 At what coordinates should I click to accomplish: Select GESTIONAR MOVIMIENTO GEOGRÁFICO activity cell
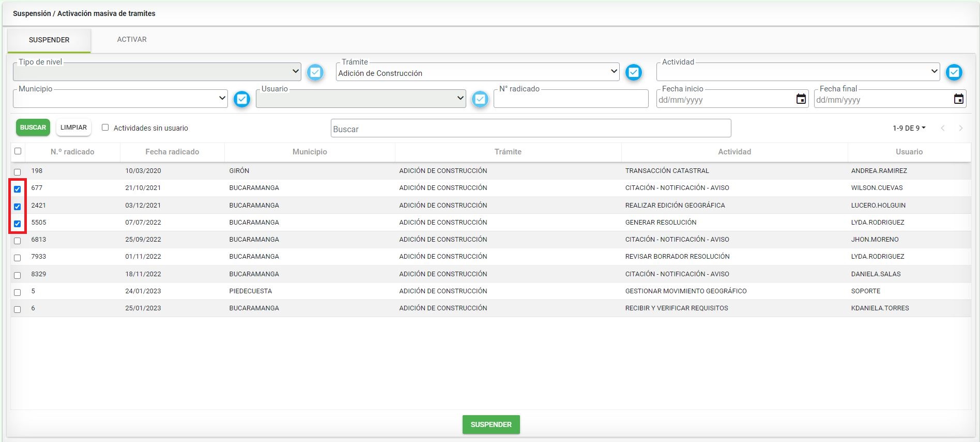686,291
